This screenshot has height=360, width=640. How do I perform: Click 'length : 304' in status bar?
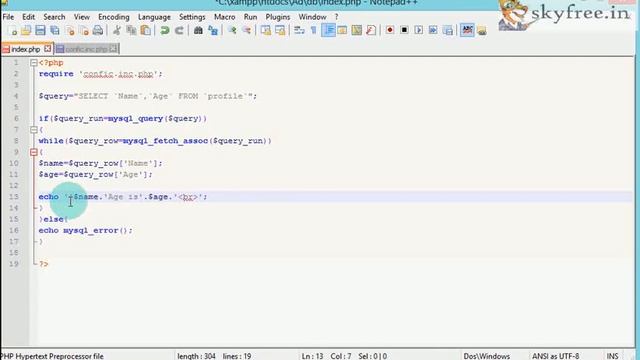[196, 356]
